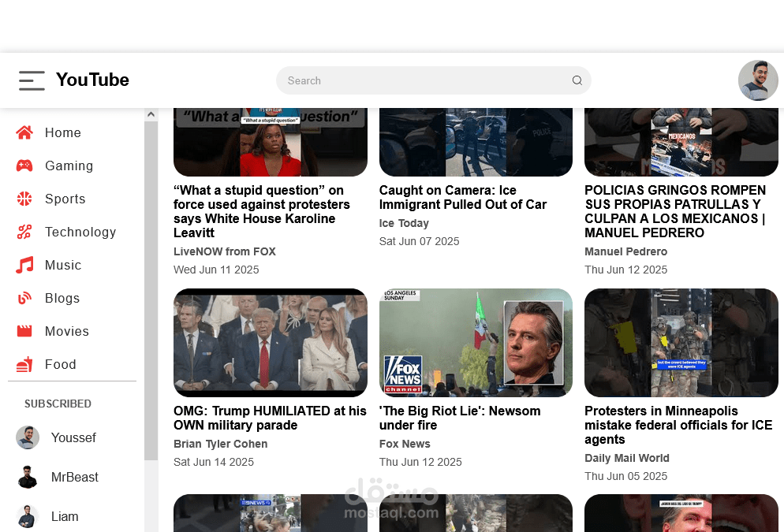Click the Sports ball icon

click(24, 199)
